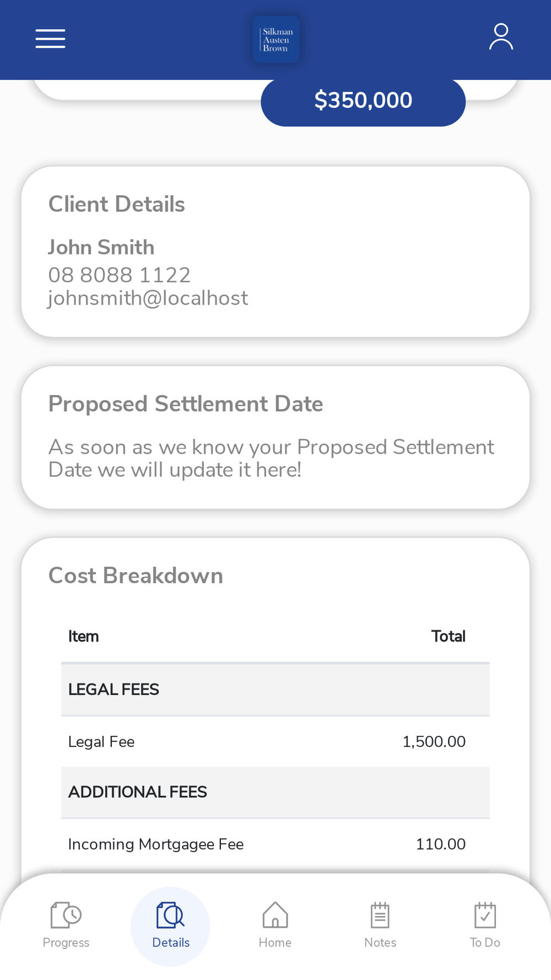The width and height of the screenshot is (551, 980).
Task: Call phone number 08 8088 1122
Action: click(120, 275)
